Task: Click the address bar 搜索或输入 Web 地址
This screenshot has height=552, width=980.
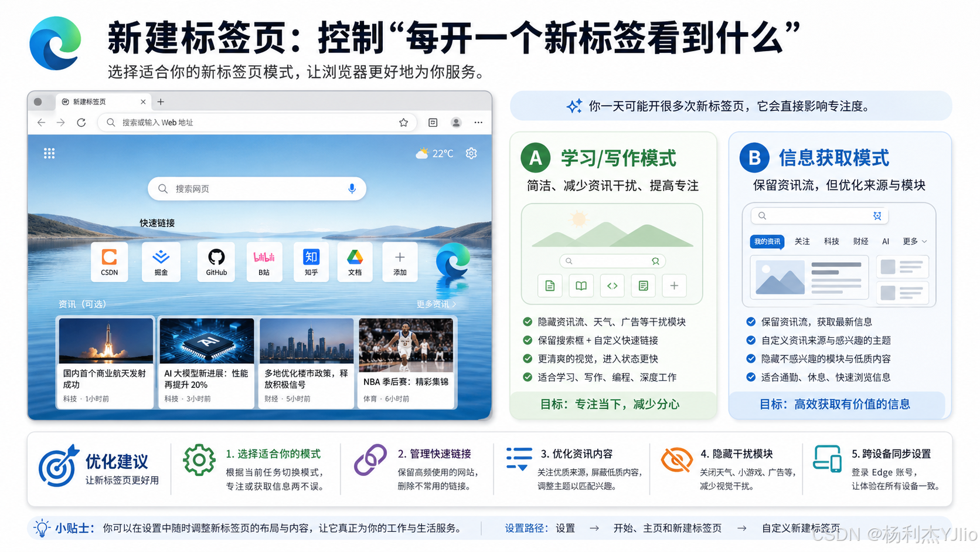Action: pos(257,123)
